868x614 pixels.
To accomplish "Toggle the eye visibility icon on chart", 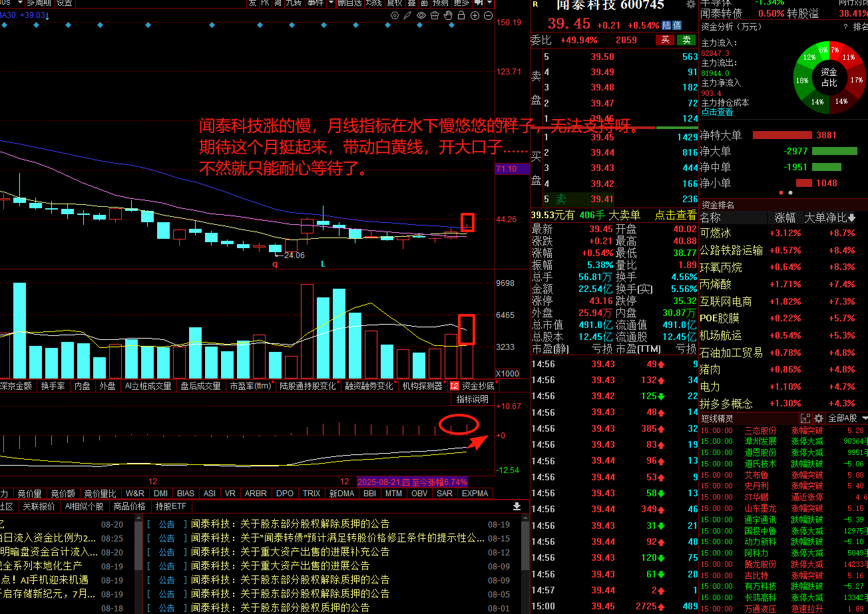I will click(x=421, y=15).
